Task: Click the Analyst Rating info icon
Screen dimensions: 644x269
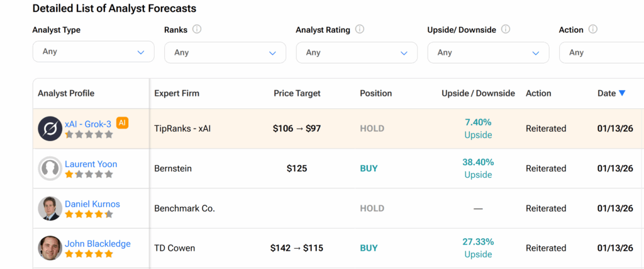Action: click(360, 30)
